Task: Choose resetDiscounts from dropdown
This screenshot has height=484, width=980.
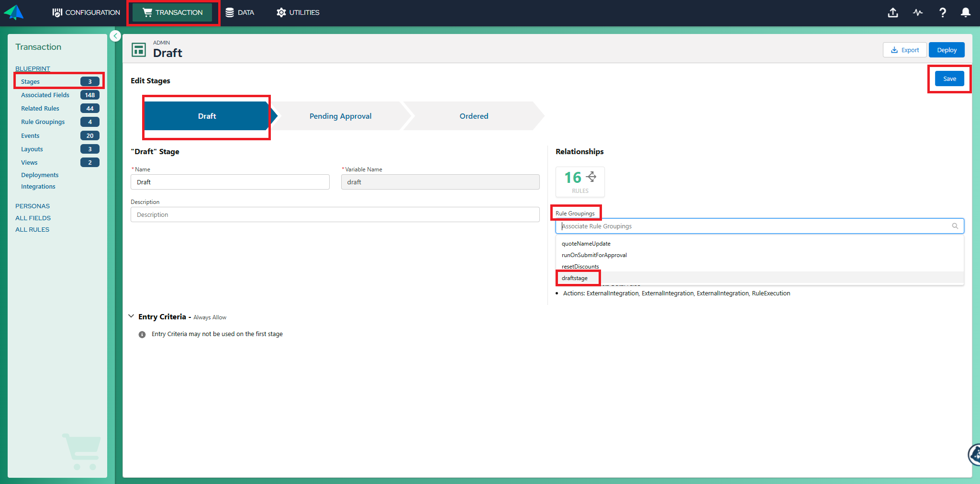Action: tap(759, 267)
